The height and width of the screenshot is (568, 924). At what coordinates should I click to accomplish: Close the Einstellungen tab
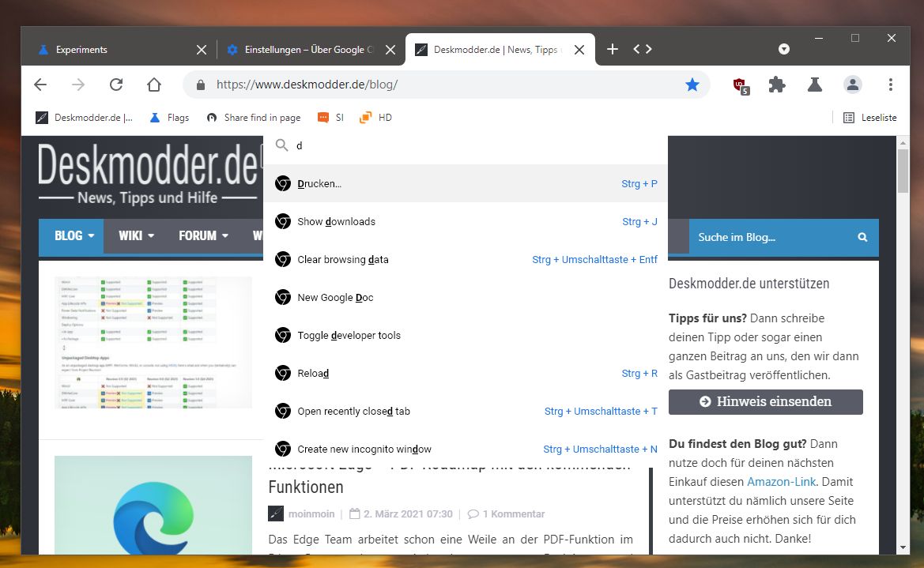pyautogui.click(x=390, y=50)
